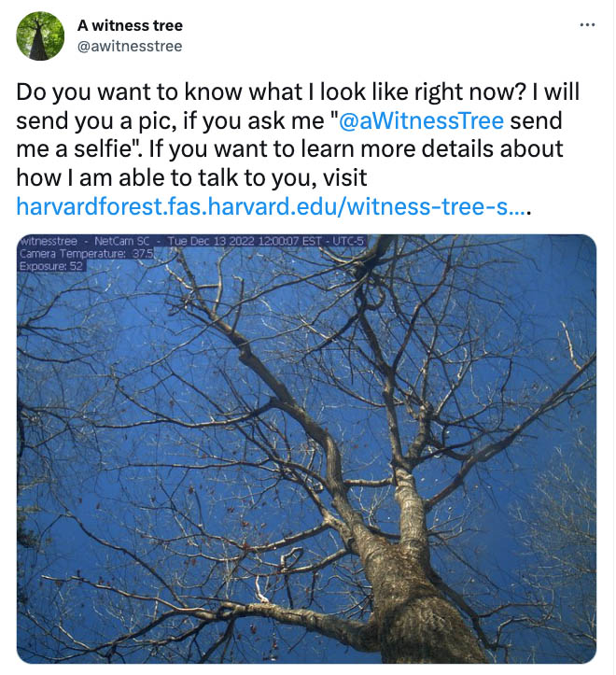
Task: Click the word "visit" in the tweet
Action: 345,177
